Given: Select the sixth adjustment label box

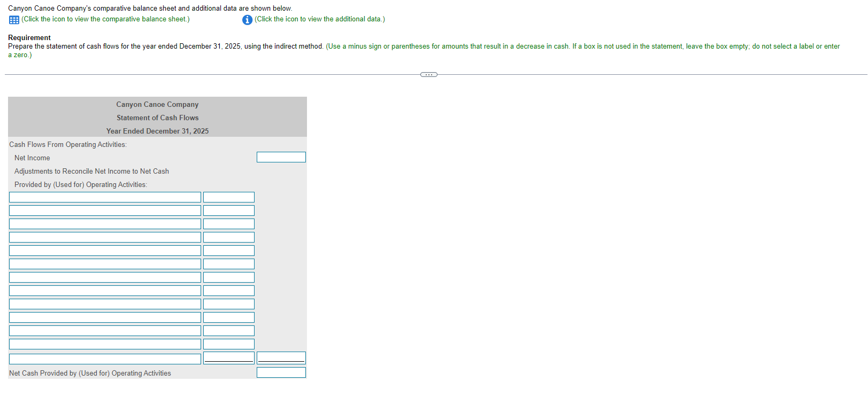Looking at the screenshot, I should tap(105, 264).
